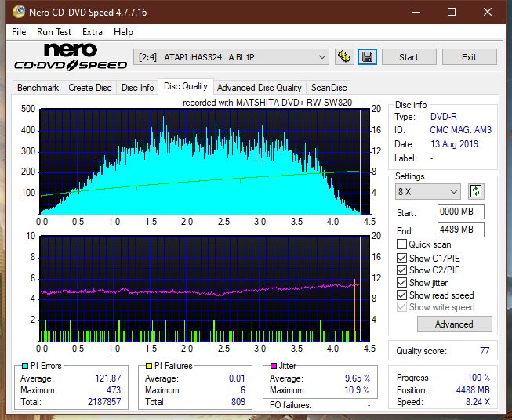
Task: Click the drive options tools icon
Action: coord(344,57)
